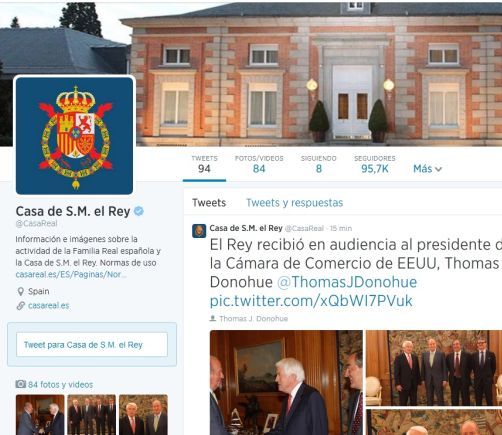Open the royal coat of arms profile picture
This screenshot has height=435, width=502.
pyautogui.click(x=74, y=136)
